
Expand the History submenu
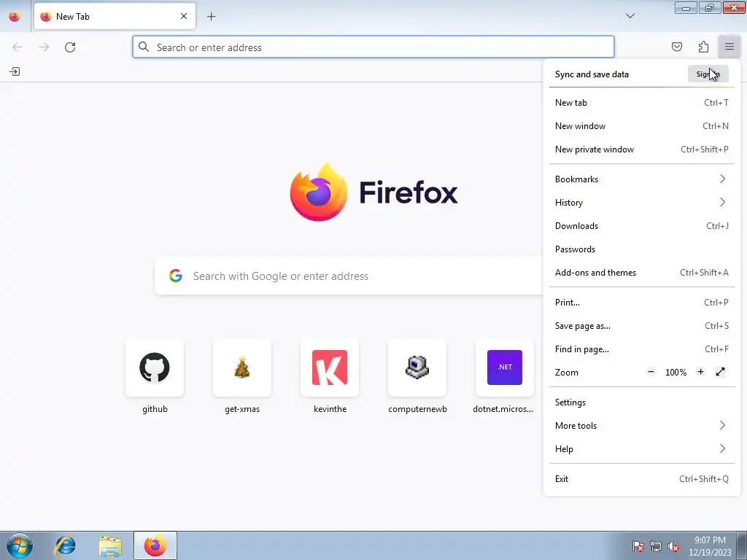pyautogui.click(x=641, y=203)
